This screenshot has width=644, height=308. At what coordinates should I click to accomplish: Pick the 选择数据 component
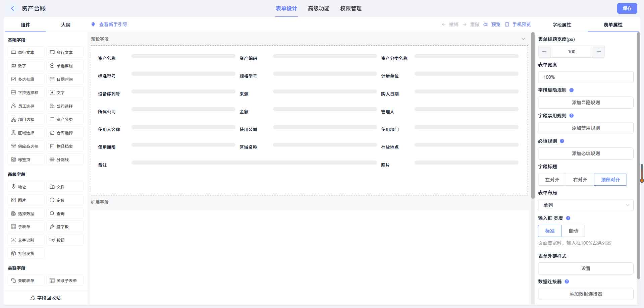[26, 213]
